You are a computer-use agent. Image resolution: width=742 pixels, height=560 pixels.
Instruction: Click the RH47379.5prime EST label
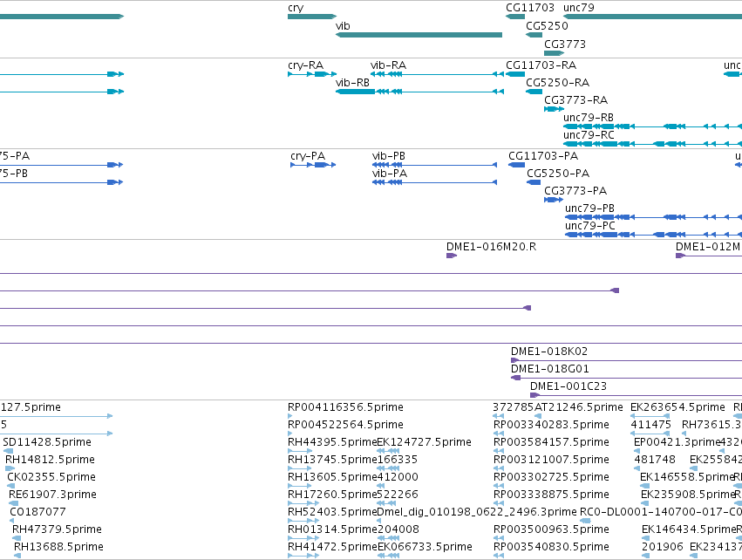(57, 530)
